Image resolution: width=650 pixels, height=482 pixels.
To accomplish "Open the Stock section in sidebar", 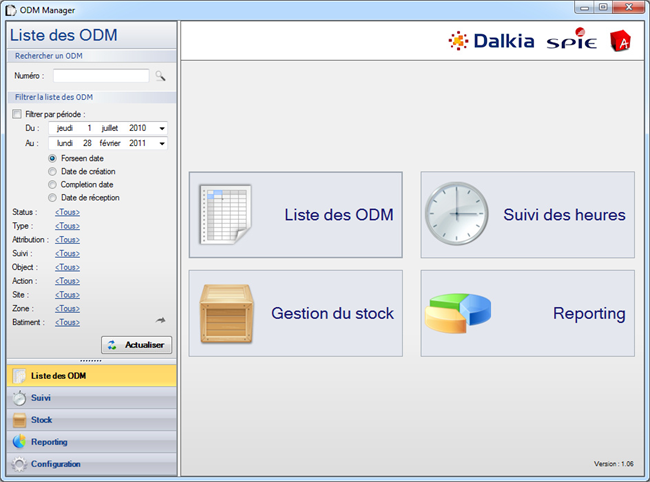I will click(40, 420).
